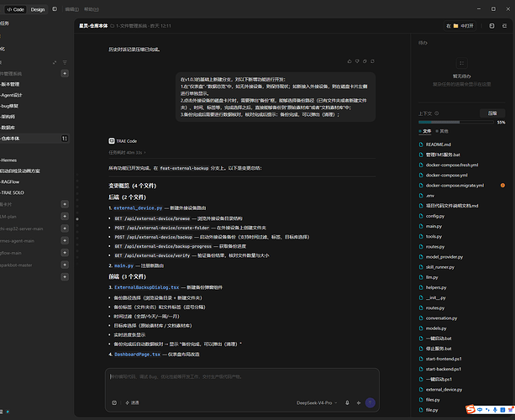
Task: Switch to Design mode
Action: click(38, 9)
